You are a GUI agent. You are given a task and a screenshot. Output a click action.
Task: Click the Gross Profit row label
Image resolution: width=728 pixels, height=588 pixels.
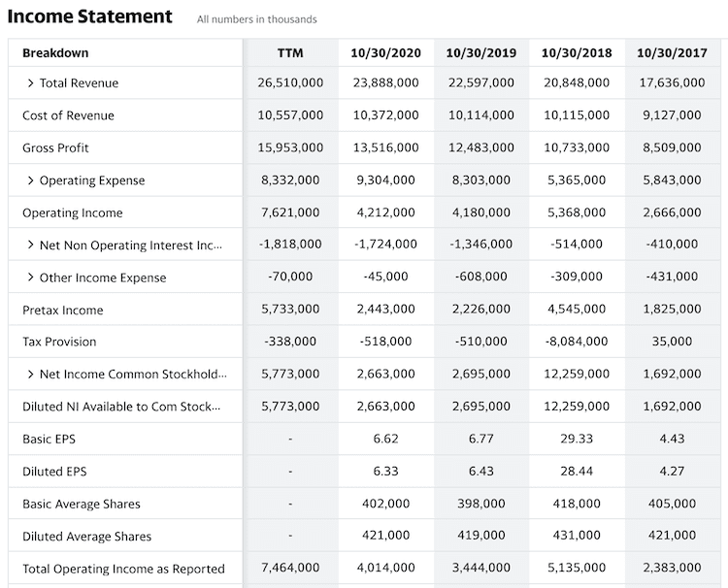[55, 148]
